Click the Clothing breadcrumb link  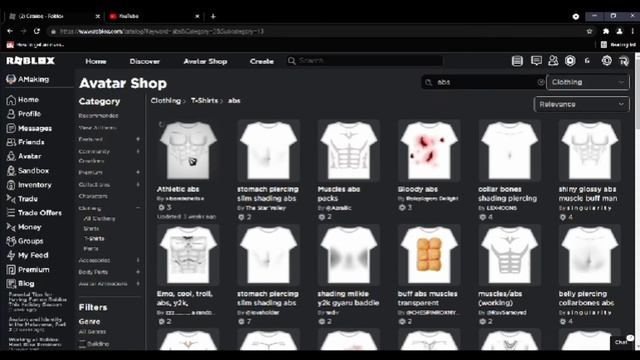coord(166,100)
